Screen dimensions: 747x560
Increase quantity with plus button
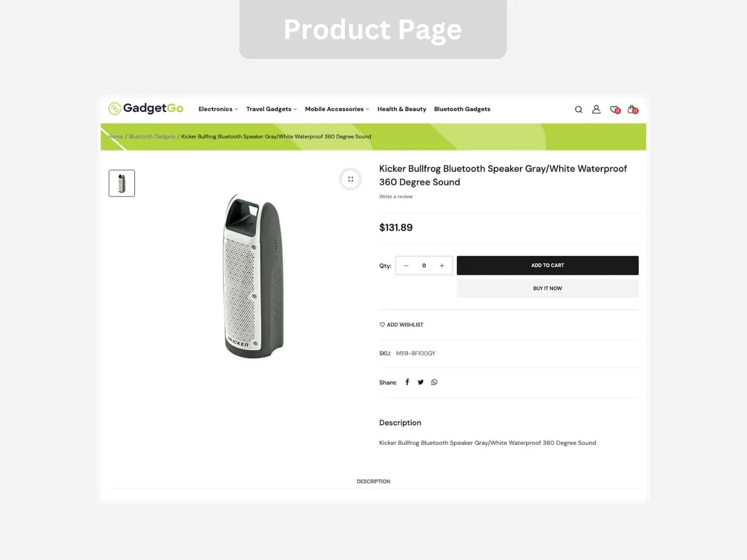coord(442,266)
